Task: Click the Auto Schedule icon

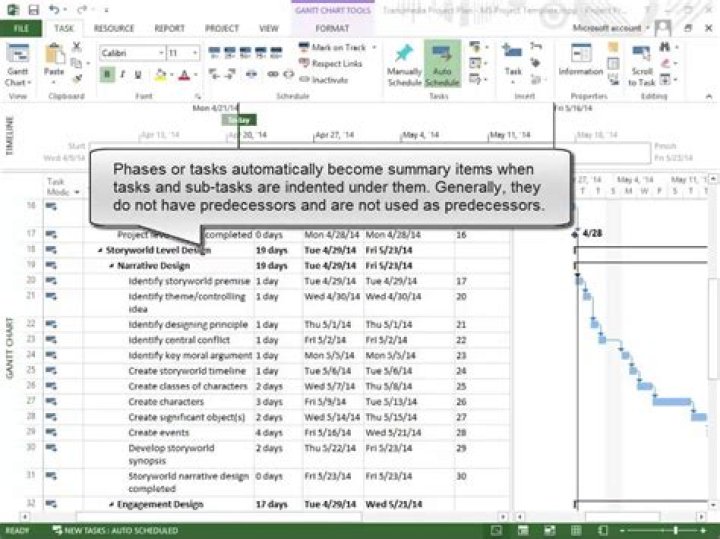Action: [x=442, y=58]
